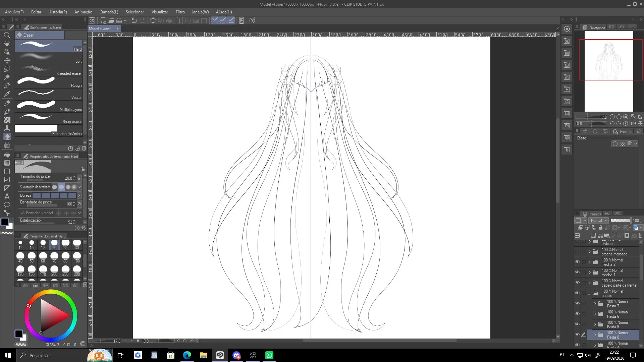This screenshot has width=644, height=362.
Task: Select the Lasso selection tool
Action: 7,69
